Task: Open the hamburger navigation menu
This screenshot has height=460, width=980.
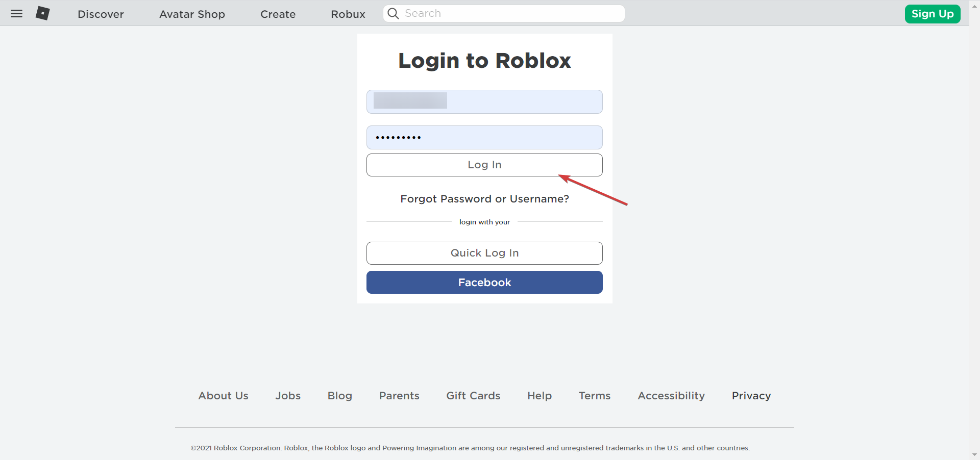Action: (x=17, y=14)
